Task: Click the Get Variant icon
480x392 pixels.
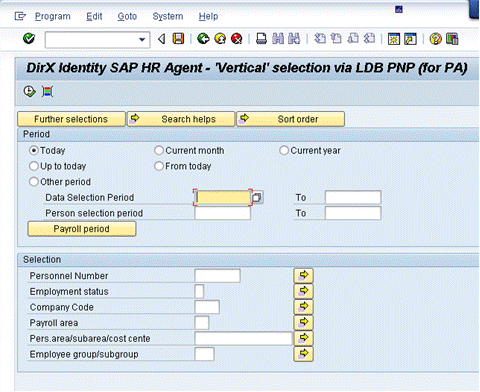Action: click(x=47, y=91)
